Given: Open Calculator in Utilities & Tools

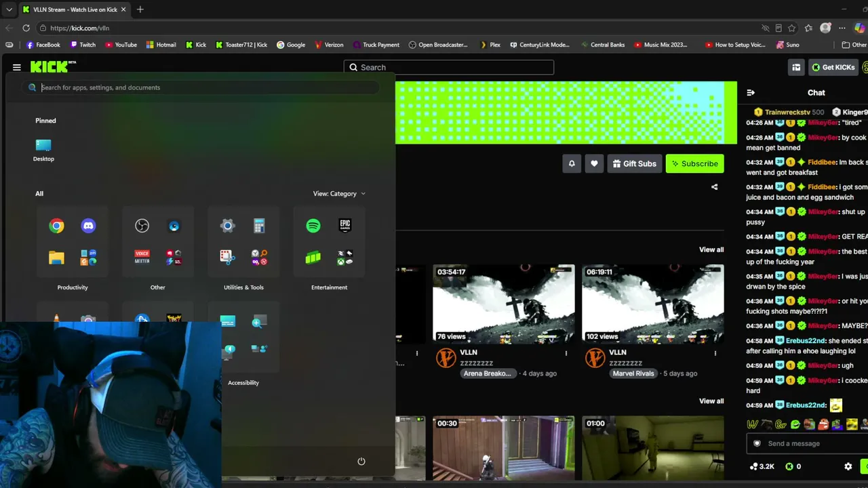Looking at the screenshot, I should 259,226.
